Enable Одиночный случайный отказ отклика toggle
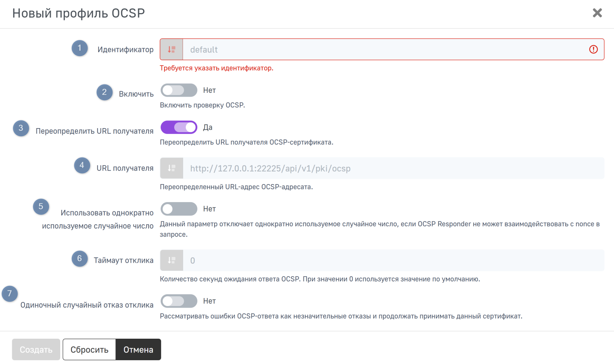This screenshot has height=364, width=614. [x=179, y=301]
